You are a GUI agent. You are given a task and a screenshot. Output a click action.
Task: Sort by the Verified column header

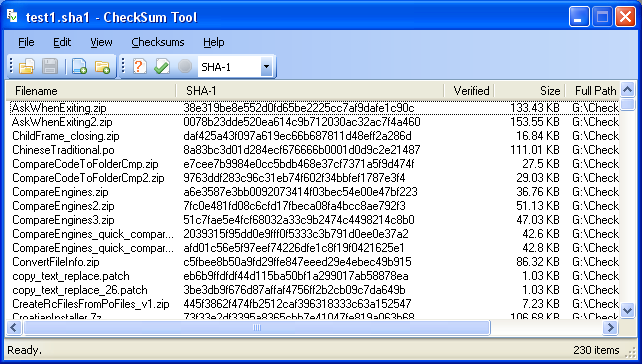click(469, 90)
